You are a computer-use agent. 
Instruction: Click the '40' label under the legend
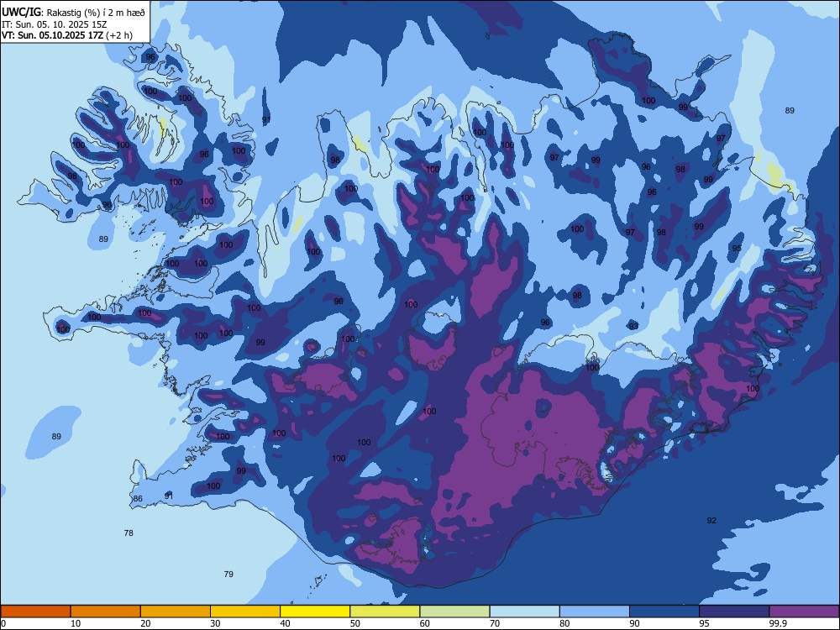click(285, 623)
